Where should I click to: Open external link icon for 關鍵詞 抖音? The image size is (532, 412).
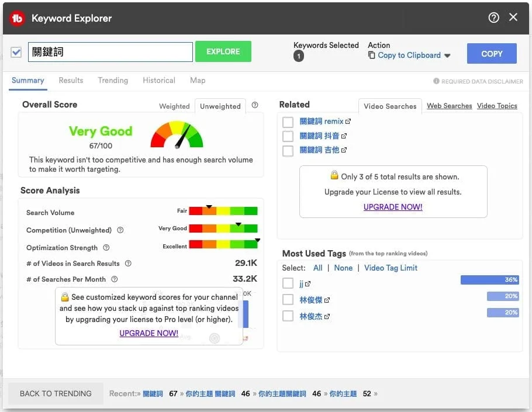click(x=344, y=136)
